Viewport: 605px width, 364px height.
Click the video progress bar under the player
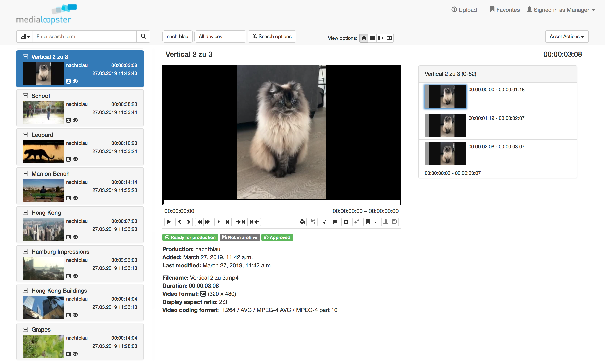tap(281, 202)
